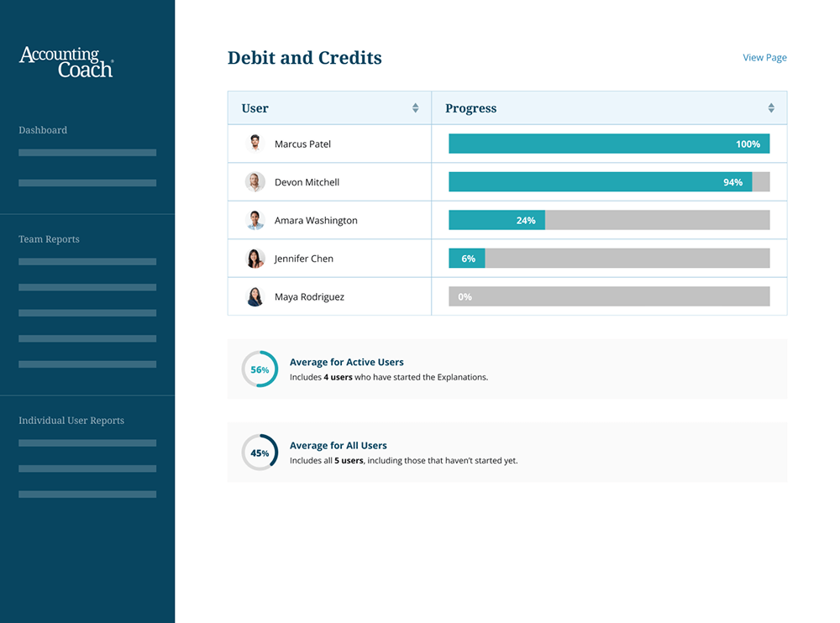
Task: Click the 45% circular progress ring
Action: 260,452
